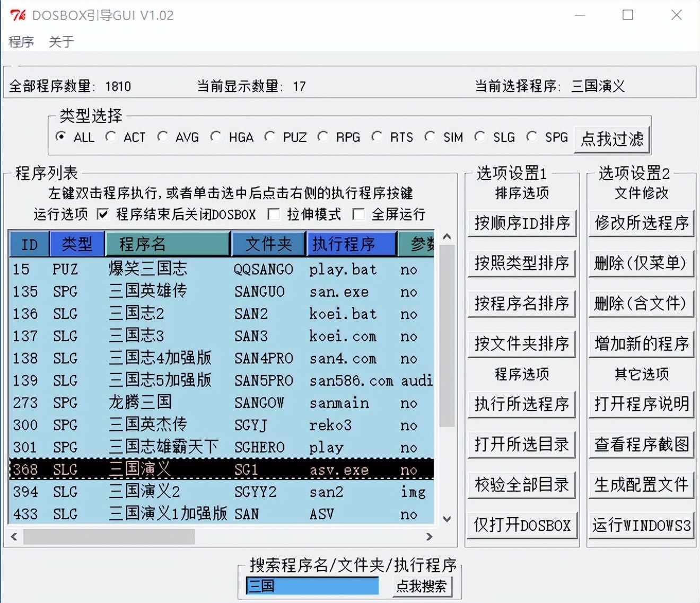Viewport: 700px width, 603px height.
Task: Select the 三国演义1加强版 row
Action: tap(222, 514)
